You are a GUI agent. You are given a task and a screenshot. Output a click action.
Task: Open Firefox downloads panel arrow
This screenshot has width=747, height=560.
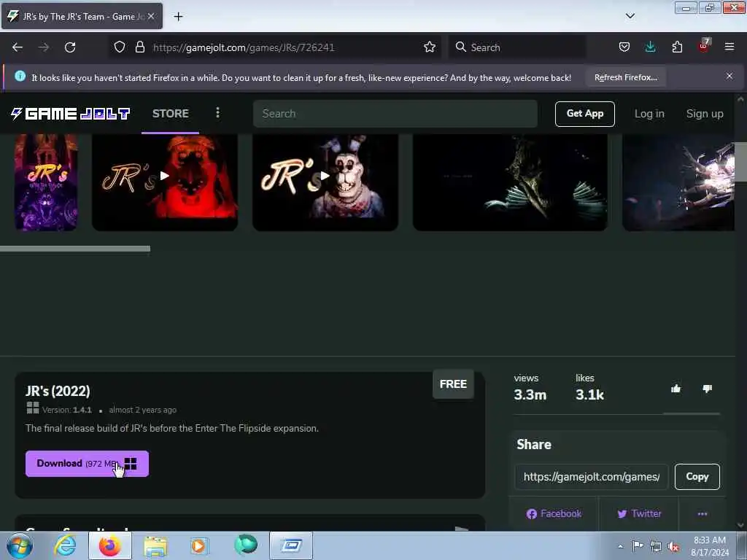pyautogui.click(x=650, y=47)
